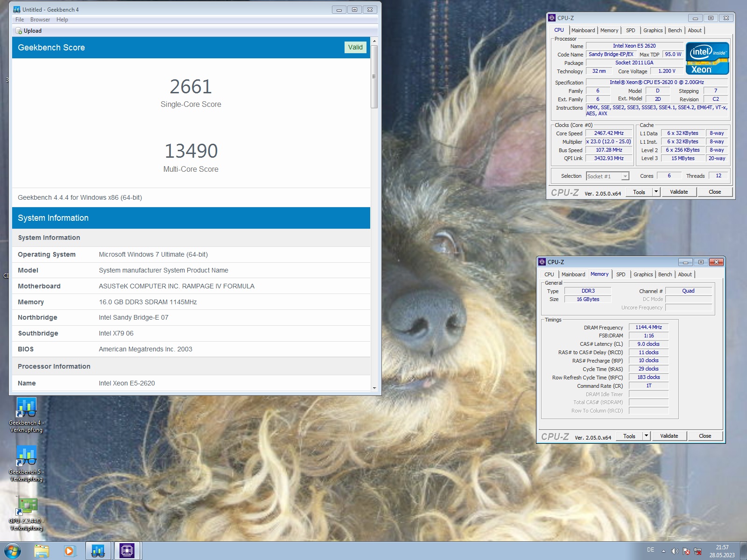Click the multi-core score 13490
747x560 pixels.
(x=191, y=151)
